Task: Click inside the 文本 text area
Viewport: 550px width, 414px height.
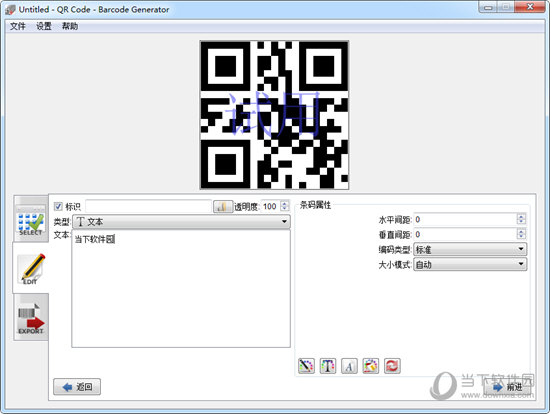Action: click(181, 288)
